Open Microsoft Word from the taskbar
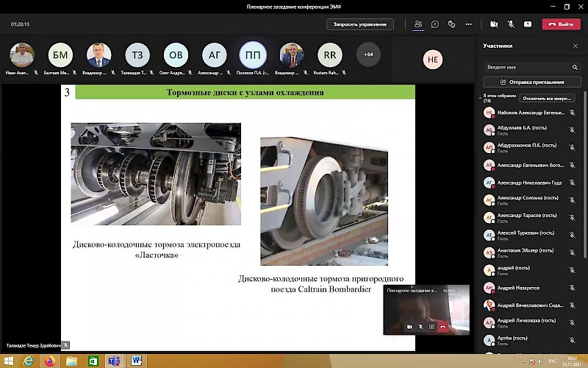The height and width of the screenshot is (368, 588). click(137, 361)
